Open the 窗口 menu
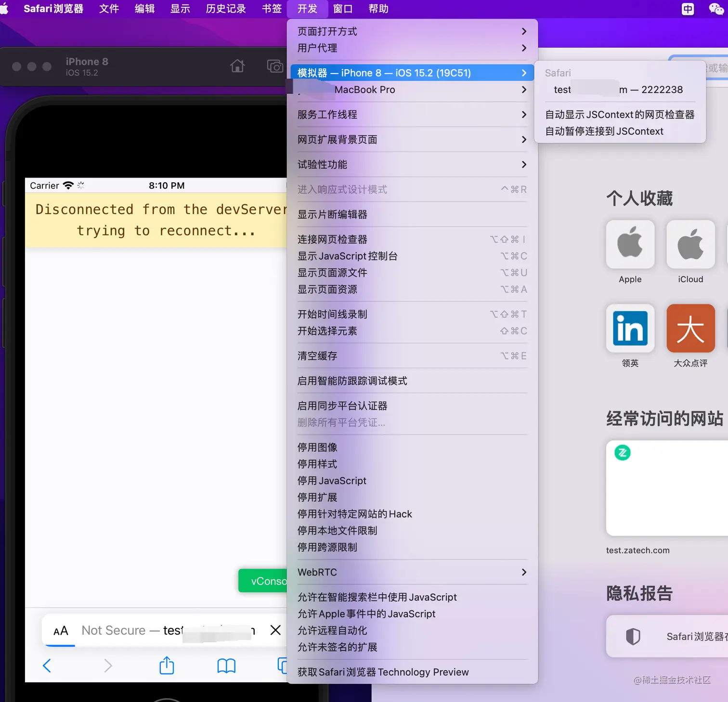This screenshot has height=702, width=728. tap(343, 9)
